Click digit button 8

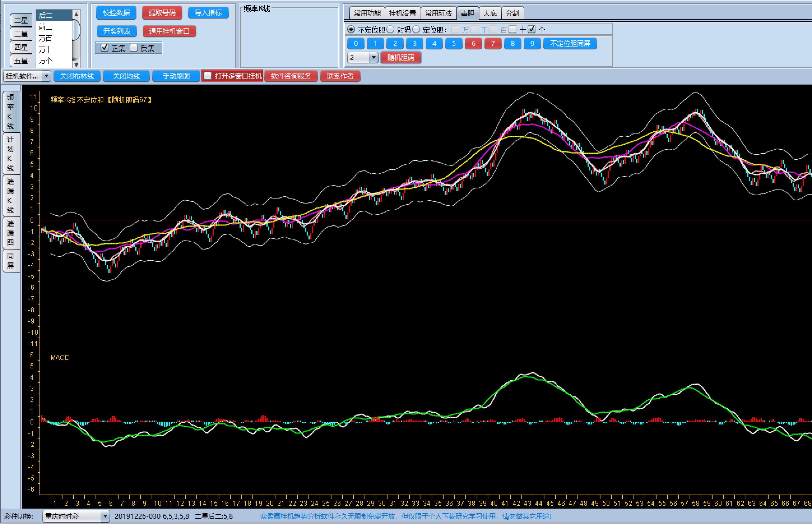click(513, 43)
